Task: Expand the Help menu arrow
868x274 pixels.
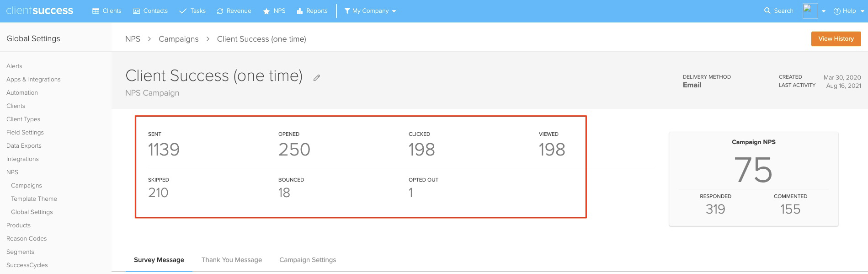Action: (x=862, y=11)
